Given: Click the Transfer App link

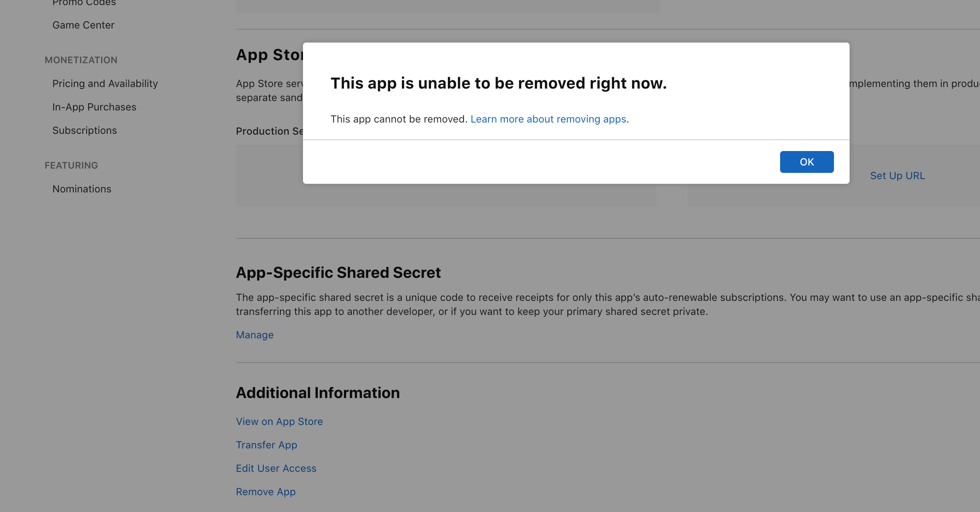Looking at the screenshot, I should 266,445.
